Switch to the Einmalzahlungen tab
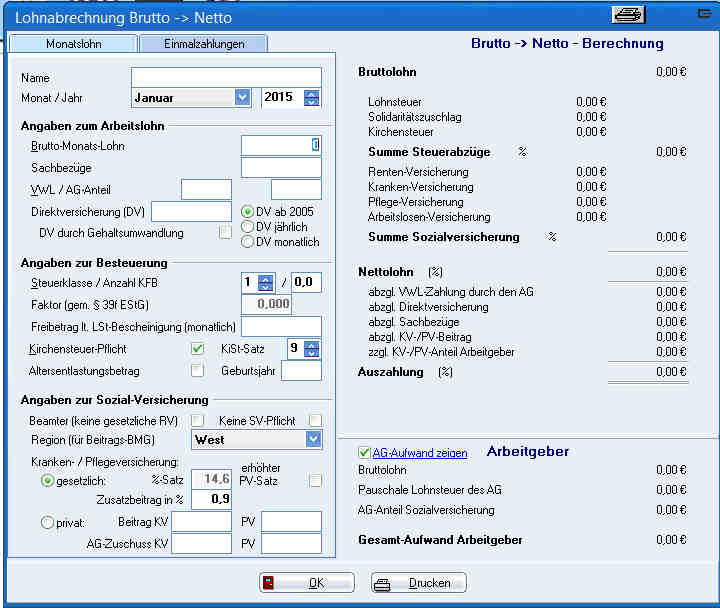 tap(204, 44)
